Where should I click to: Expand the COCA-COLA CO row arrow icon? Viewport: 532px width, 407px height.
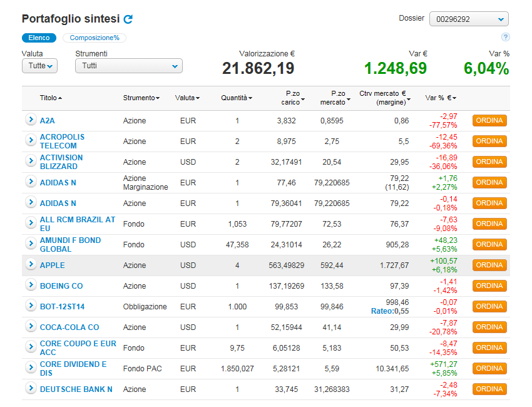(x=31, y=326)
